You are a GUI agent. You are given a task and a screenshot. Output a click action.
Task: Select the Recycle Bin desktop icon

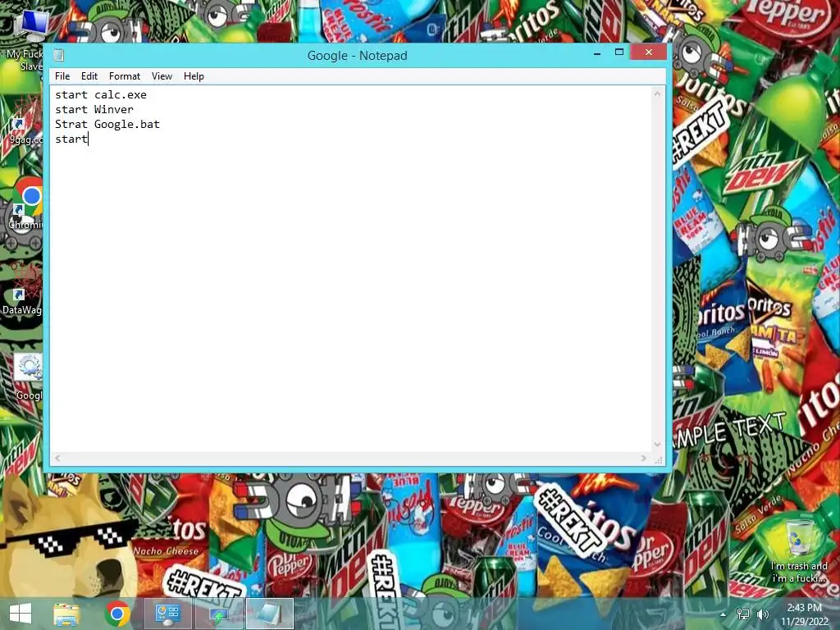(x=799, y=550)
